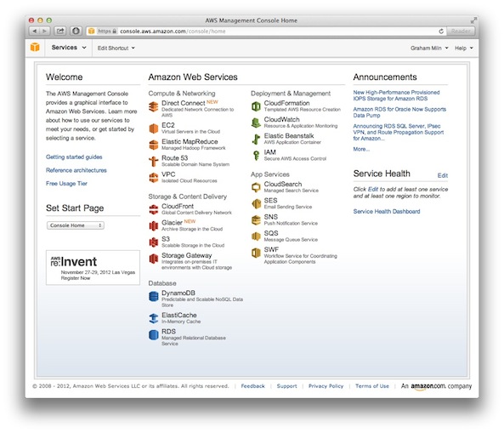Click the S3 service icon
This screenshot has height=433, width=504.
154,242
